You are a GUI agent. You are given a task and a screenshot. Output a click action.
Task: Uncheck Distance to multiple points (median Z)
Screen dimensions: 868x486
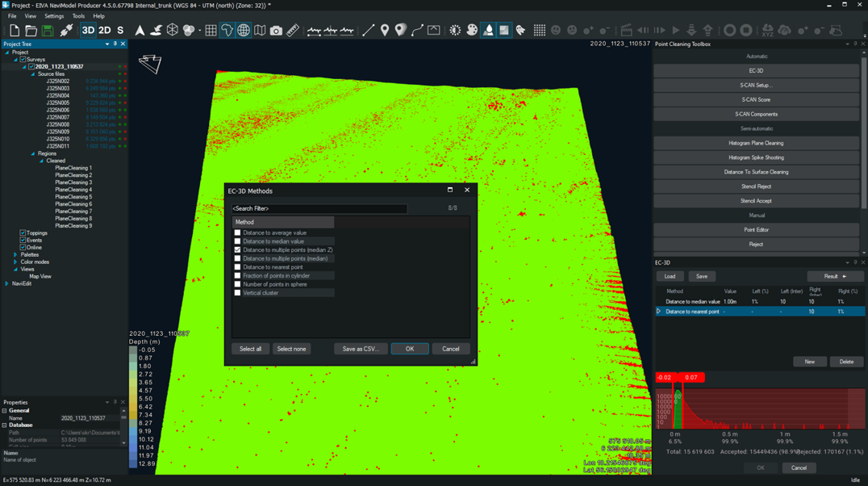tap(238, 250)
